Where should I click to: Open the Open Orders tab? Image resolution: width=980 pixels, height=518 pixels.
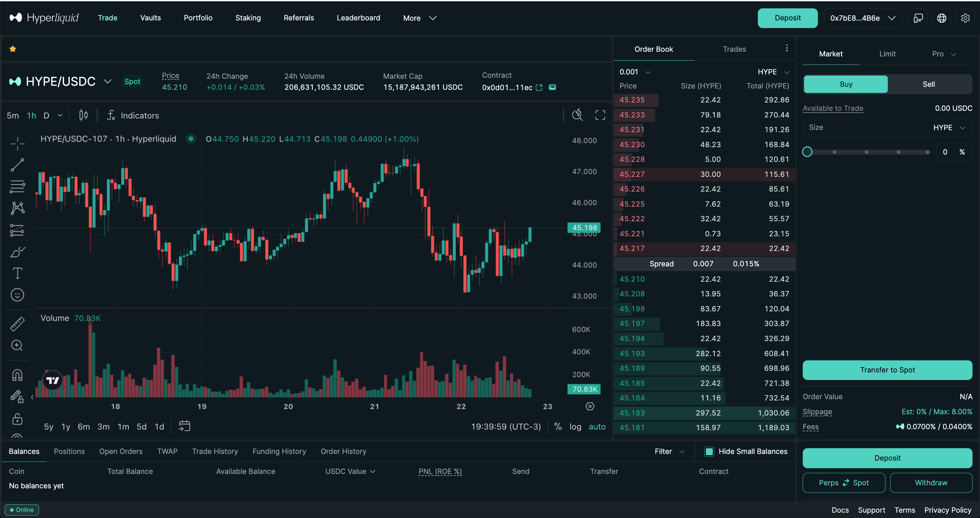coord(121,451)
